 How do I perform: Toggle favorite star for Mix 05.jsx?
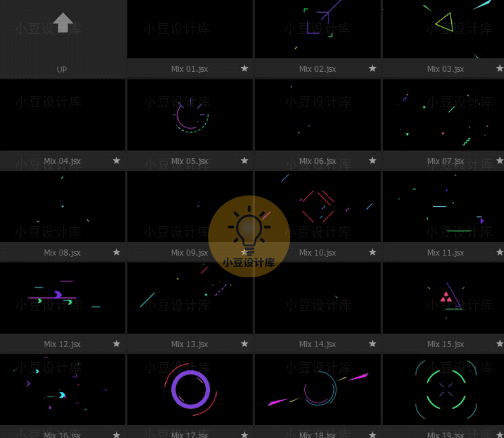[245, 161]
